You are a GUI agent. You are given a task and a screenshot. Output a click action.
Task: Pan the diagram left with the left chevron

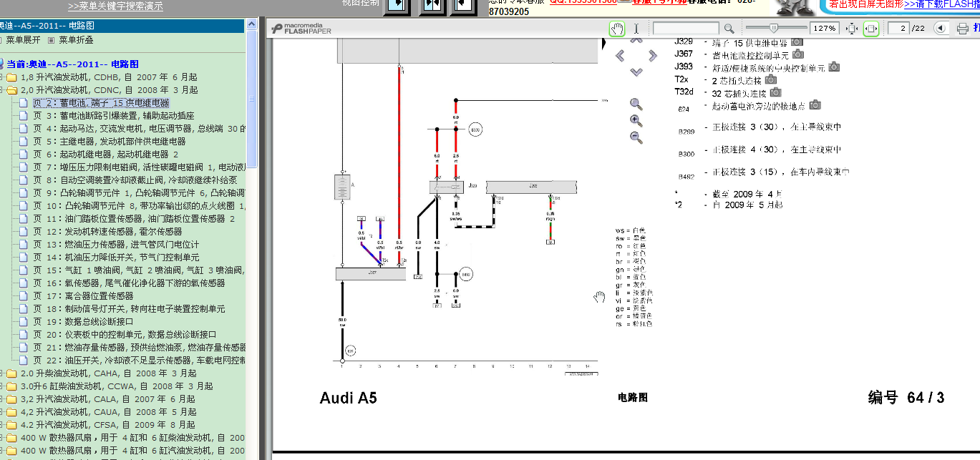coord(620,56)
